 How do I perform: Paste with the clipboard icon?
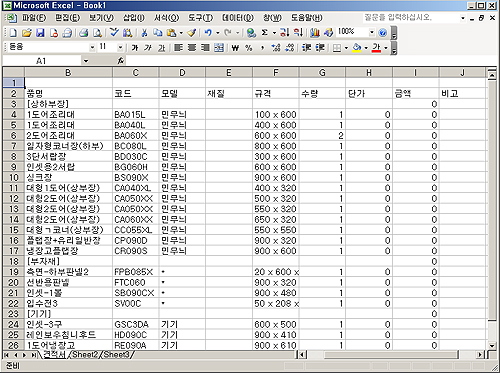coord(171,32)
